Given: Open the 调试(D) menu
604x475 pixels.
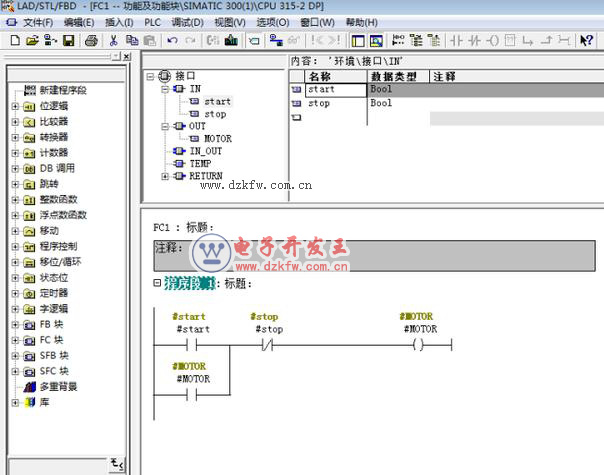Looking at the screenshot, I should pos(187,22).
